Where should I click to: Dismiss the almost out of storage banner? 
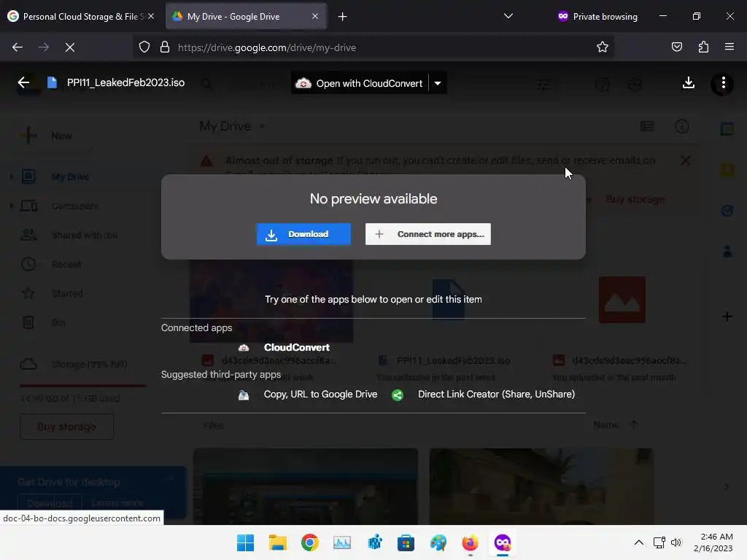(686, 160)
